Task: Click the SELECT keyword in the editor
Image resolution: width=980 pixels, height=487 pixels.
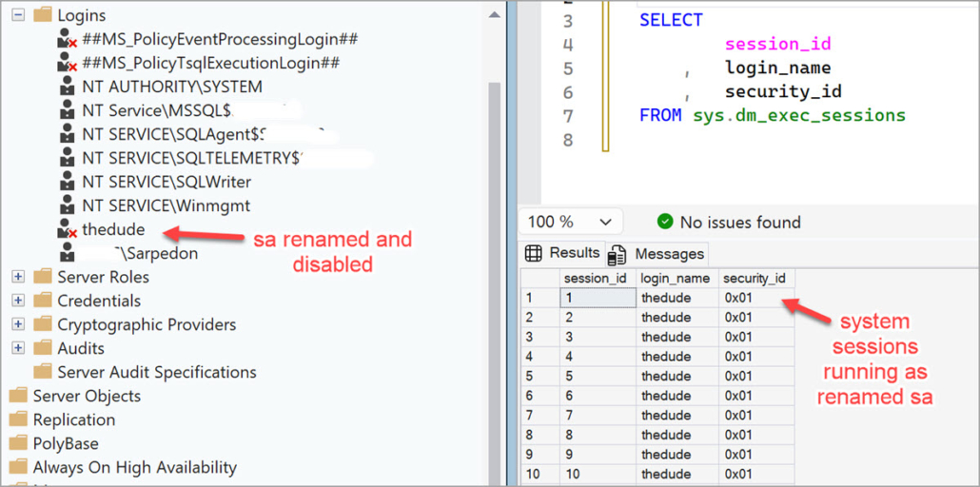Action: click(671, 20)
